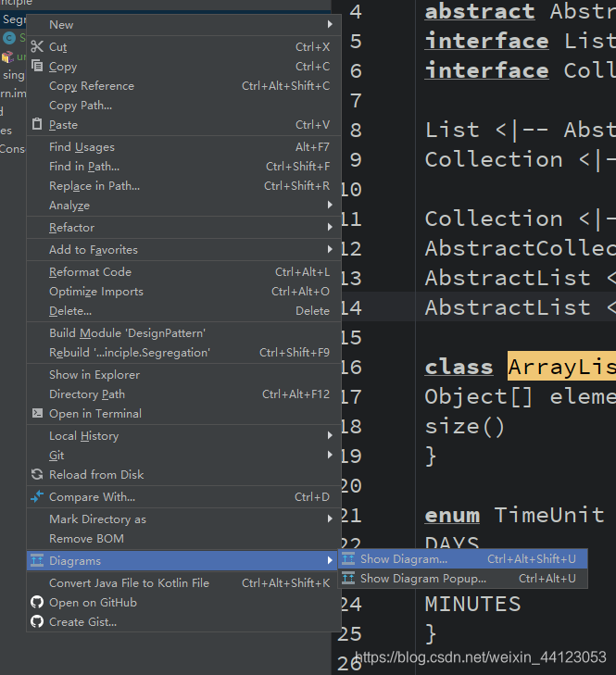616x675 pixels.
Task: Click the 'class' keyword on line 16
Action: pos(459,367)
